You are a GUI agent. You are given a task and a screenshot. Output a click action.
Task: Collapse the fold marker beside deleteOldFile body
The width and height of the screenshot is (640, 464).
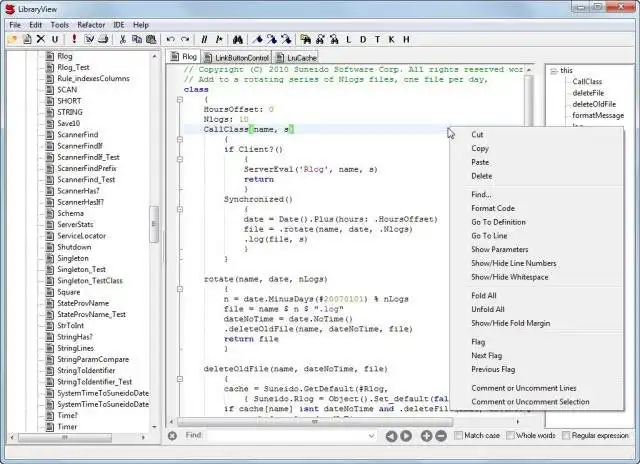coord(180,379)
